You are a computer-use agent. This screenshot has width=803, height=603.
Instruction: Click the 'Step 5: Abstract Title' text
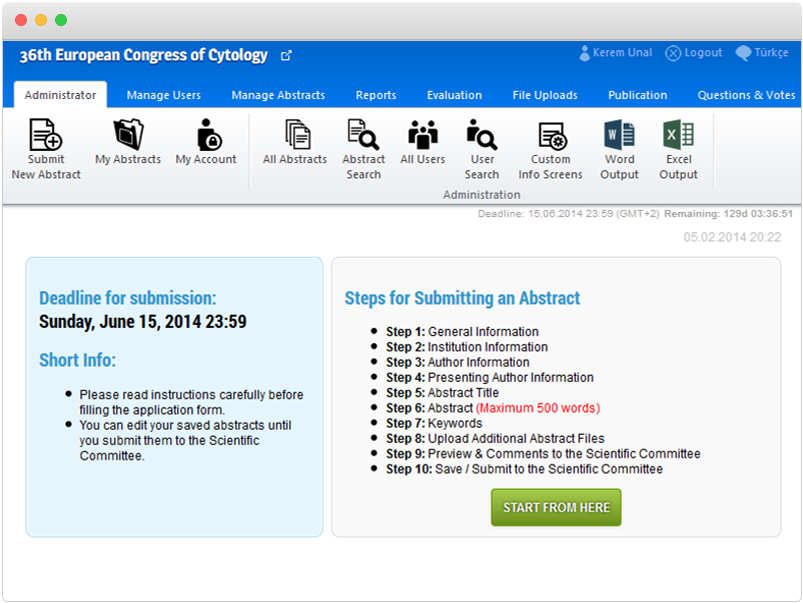[442, 393]
